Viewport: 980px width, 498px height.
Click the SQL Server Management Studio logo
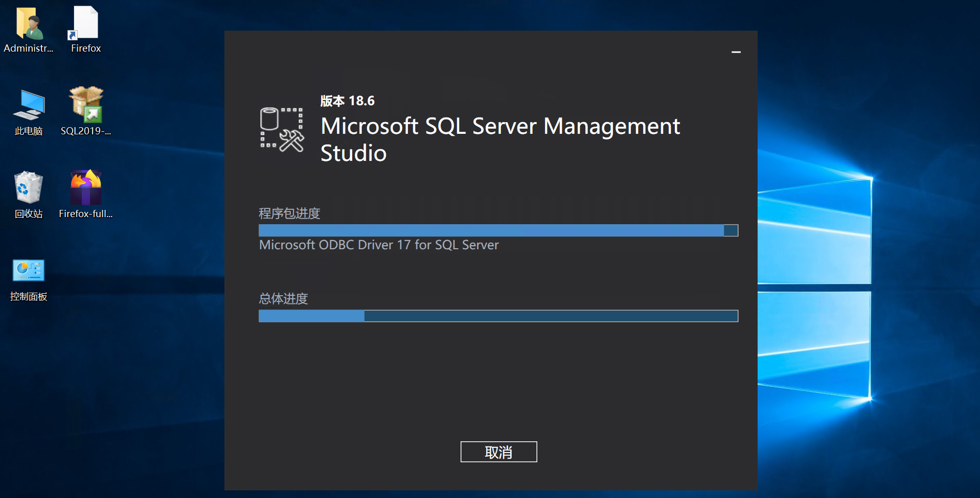(x=282, y=130)
